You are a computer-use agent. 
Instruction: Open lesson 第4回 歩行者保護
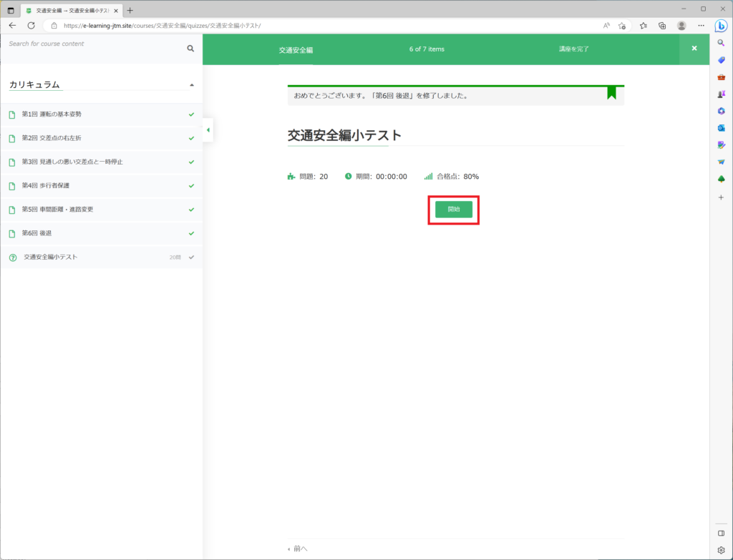(x=46, y=186)
